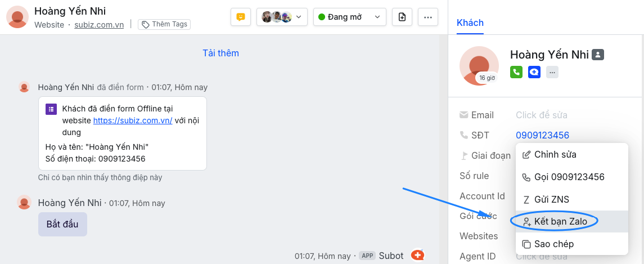This screenshot has height=264, width=644.
Task: Switch to the "Khách" tab
Action: 470,23
